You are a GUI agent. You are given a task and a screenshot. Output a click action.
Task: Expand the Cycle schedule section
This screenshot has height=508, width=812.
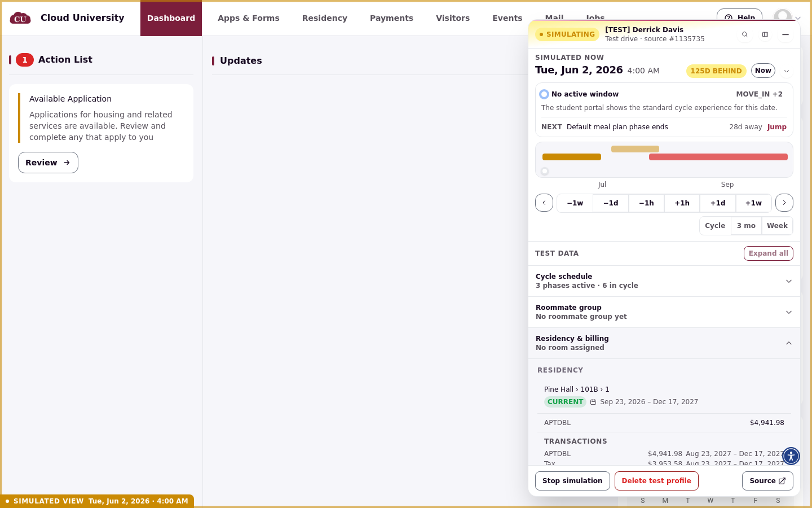tap(664, 281)
